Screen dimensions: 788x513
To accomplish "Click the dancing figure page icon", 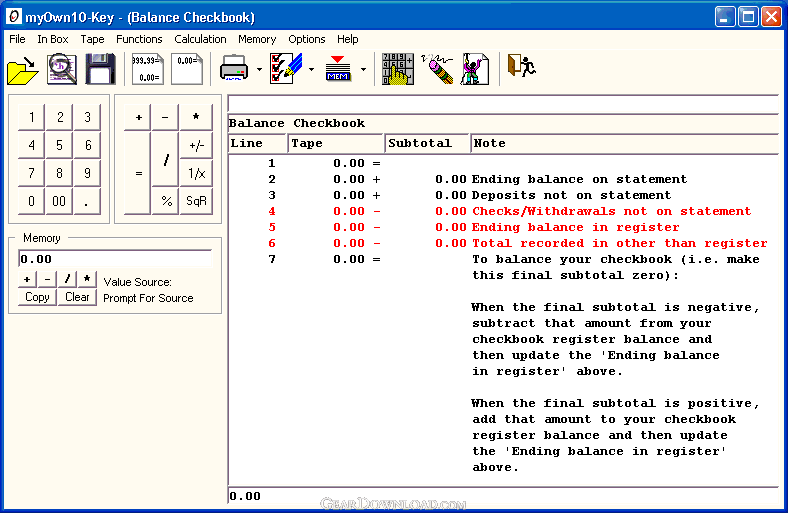I will click(475, 69).
